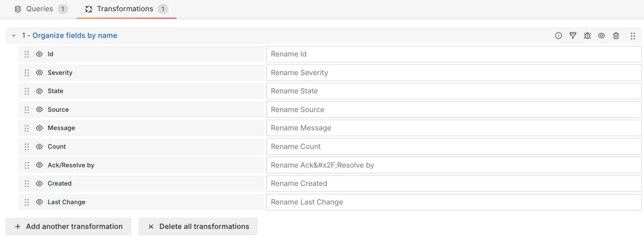Click Delete all transformations button
Viewport: 644px width, 248px height.
(198, 227)
